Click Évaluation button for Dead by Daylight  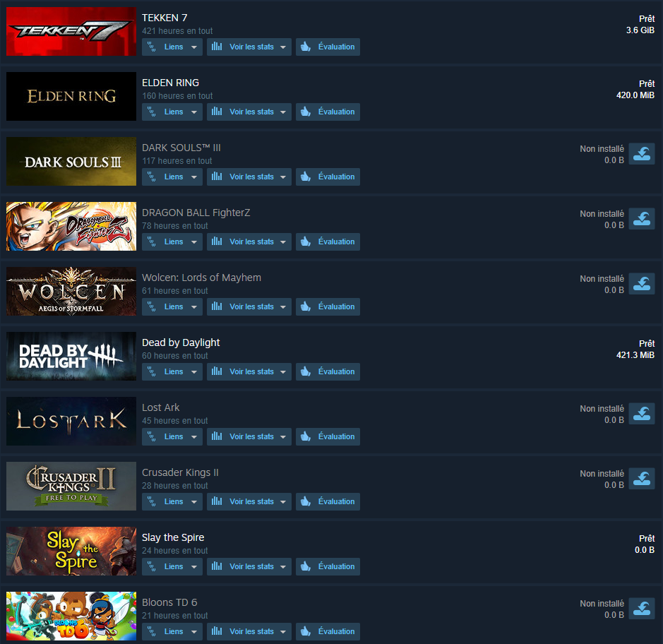point(328,371)
